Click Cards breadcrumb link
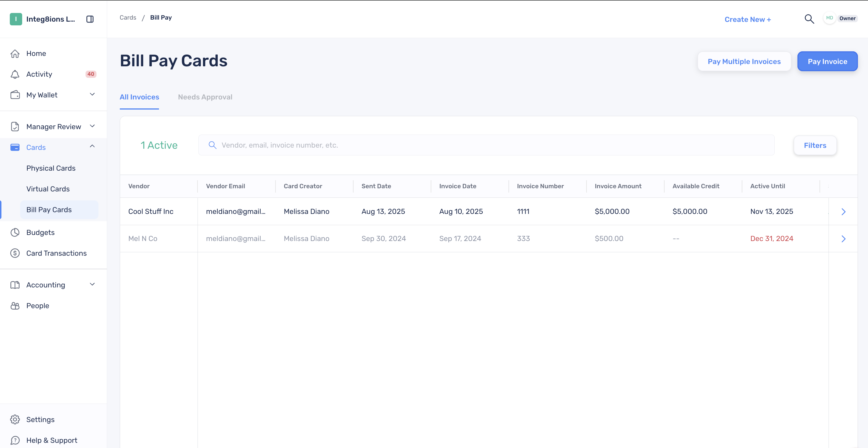 coord(128,18)
